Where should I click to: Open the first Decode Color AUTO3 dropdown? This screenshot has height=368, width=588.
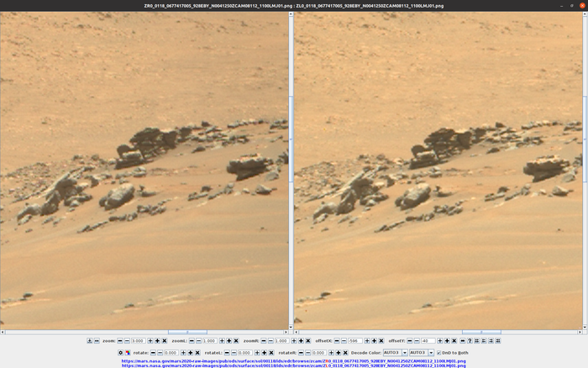pos(393,353)
